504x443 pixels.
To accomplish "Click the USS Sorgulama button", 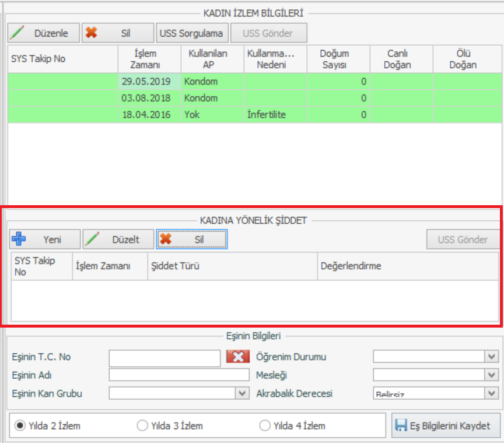I will point(191,33).
